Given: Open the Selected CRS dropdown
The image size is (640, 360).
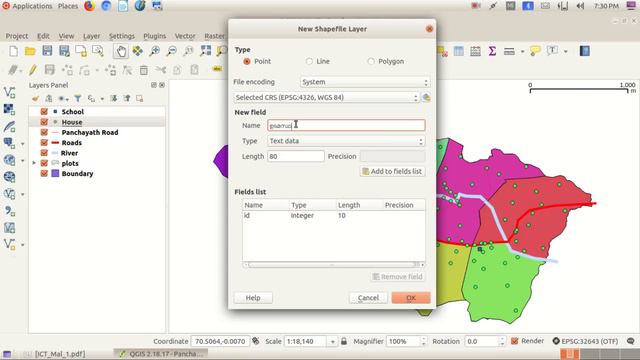Looking at the screenshot, I should (326, 98).
